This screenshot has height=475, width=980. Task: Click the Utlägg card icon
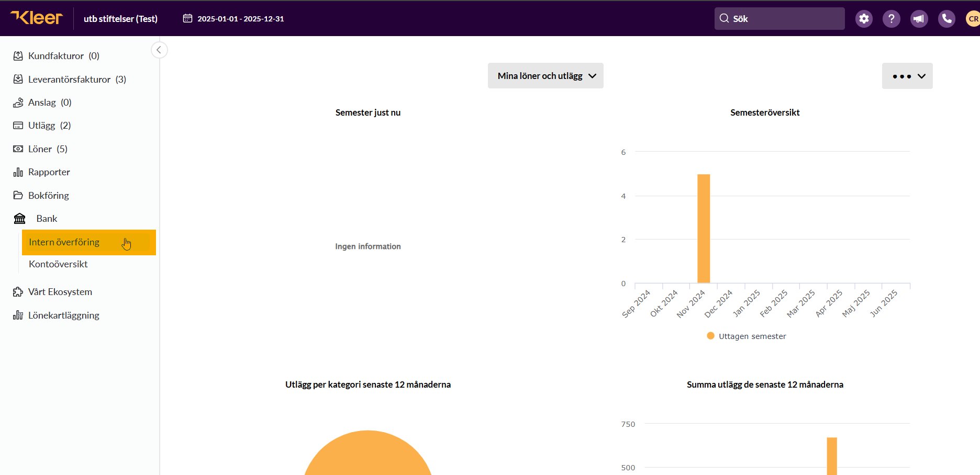(x=18, y=126)
